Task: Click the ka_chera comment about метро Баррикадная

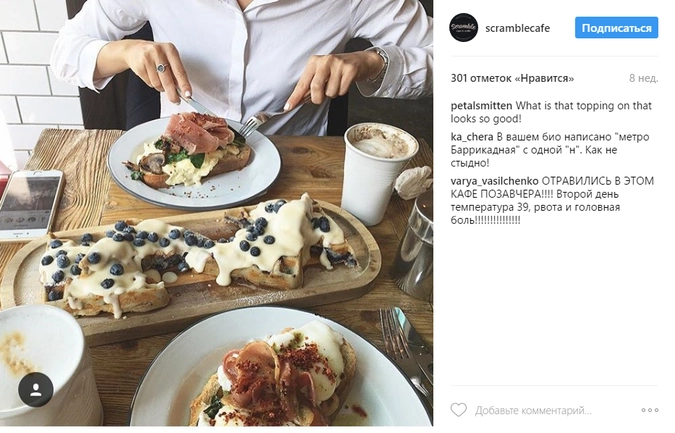Action: (550, 150)
